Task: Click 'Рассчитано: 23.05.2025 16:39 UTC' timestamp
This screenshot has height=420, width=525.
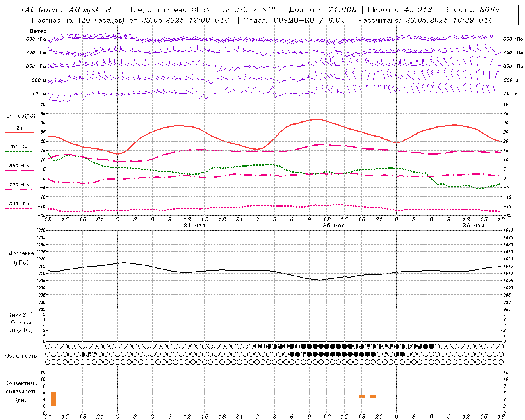Action: pos(426,20)
